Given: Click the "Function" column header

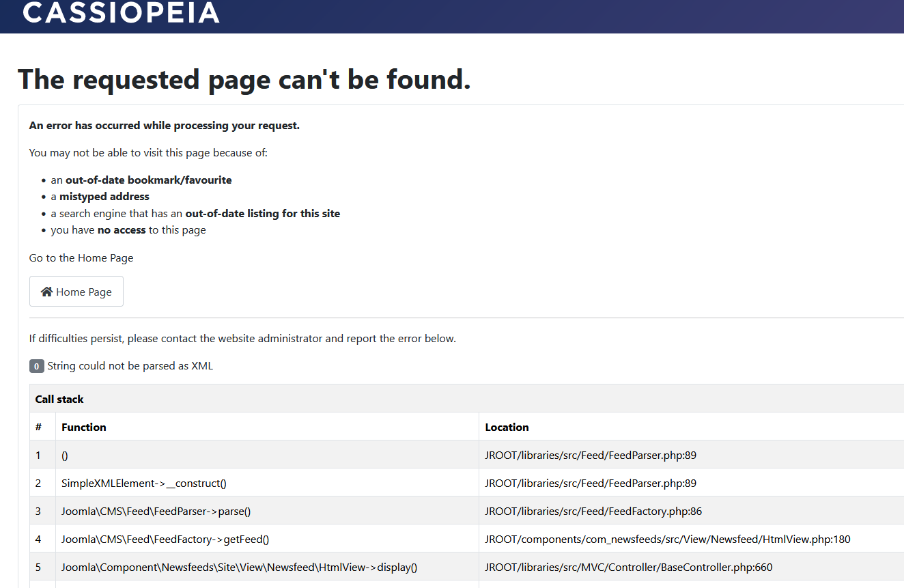Looking at the screenshot, I should tap(84, 427).
